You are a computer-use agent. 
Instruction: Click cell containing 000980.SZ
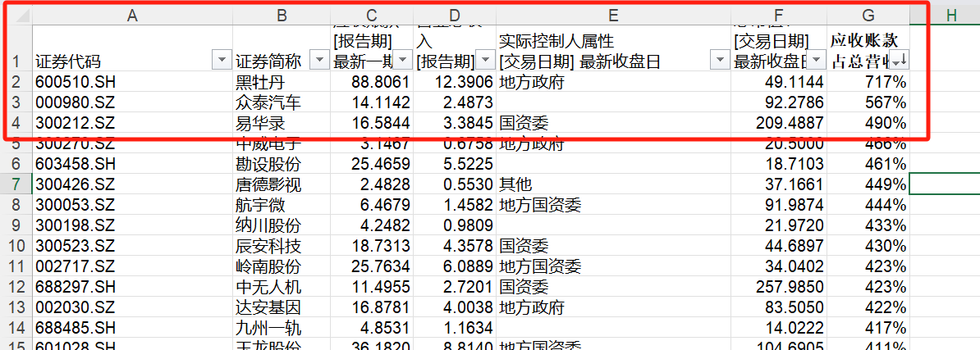132,102
